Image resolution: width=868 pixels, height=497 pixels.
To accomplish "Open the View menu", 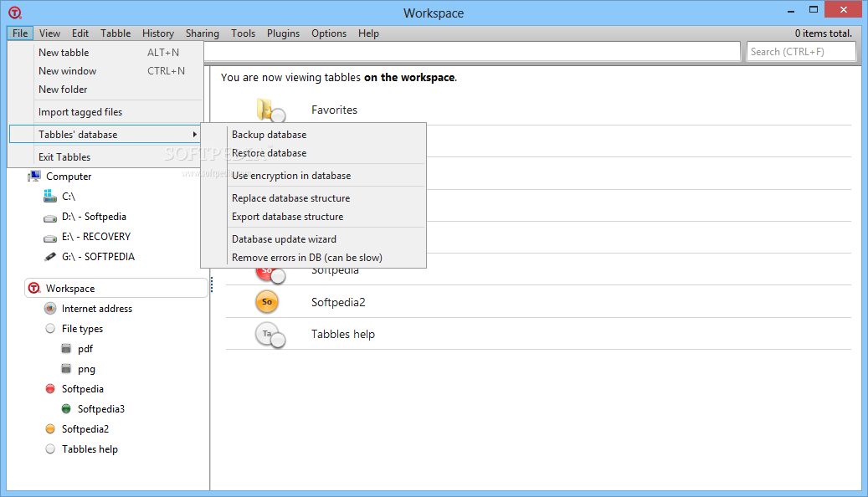I will coord(49,33).
